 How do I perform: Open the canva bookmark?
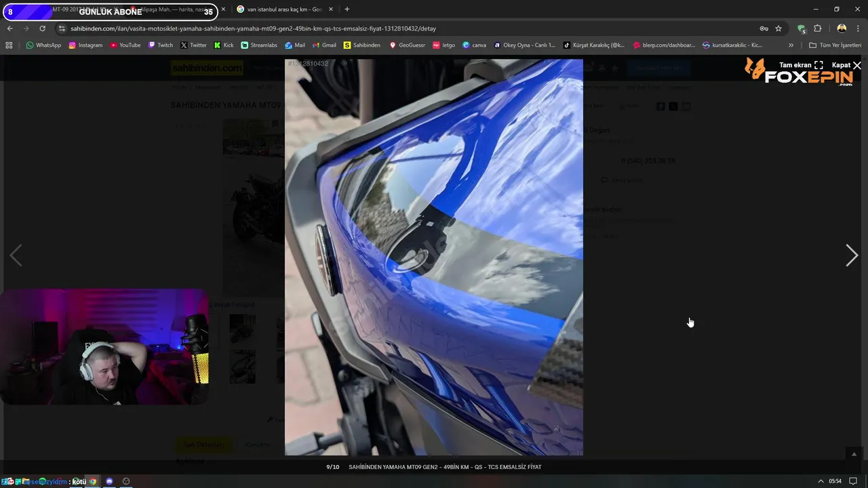point(475,45)
